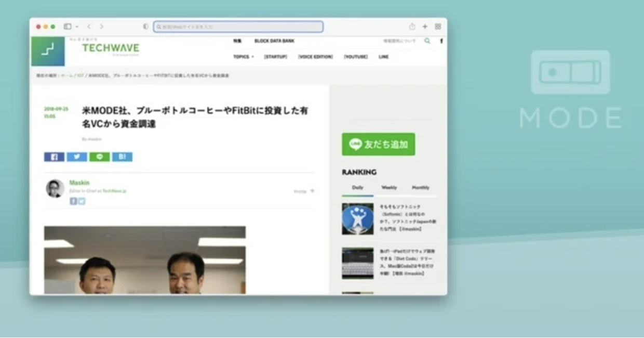Bookmark article with the Hatena B! button
Screen dimensions: 644x338
click(x=122, y=157)
